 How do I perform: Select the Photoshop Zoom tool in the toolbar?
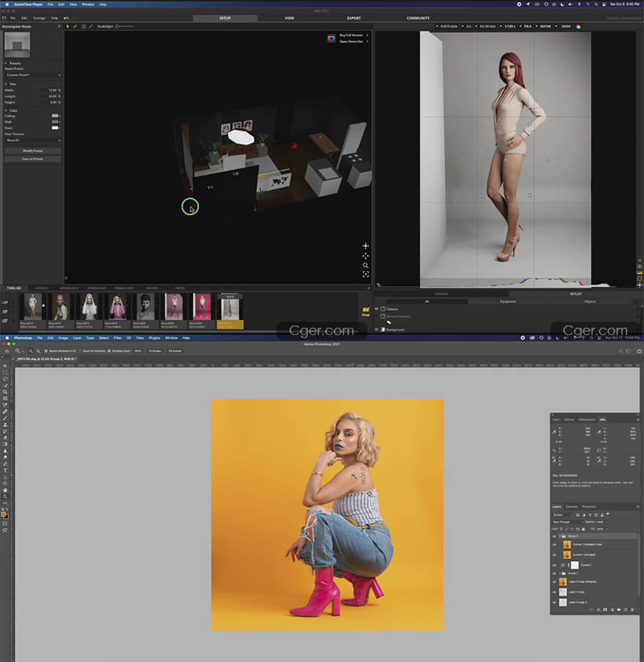point(4,496)
